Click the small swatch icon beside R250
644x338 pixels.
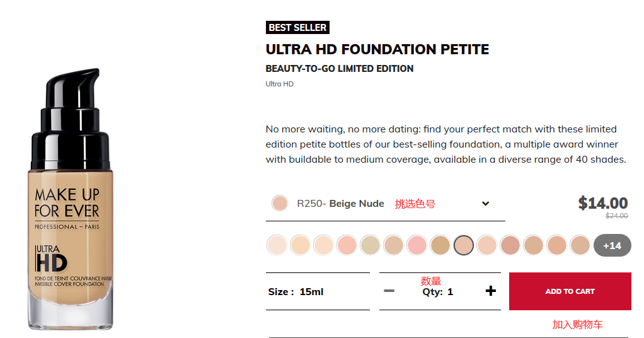[280, 203]
